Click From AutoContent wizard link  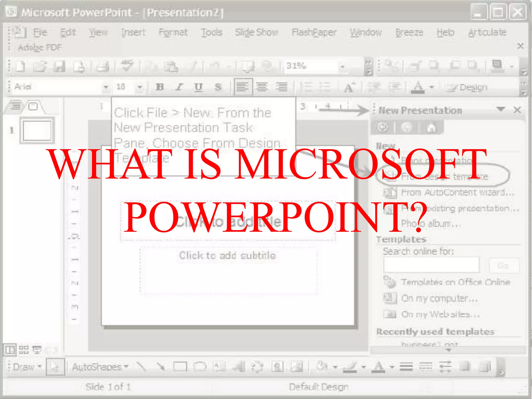click(x=457, y=192)
